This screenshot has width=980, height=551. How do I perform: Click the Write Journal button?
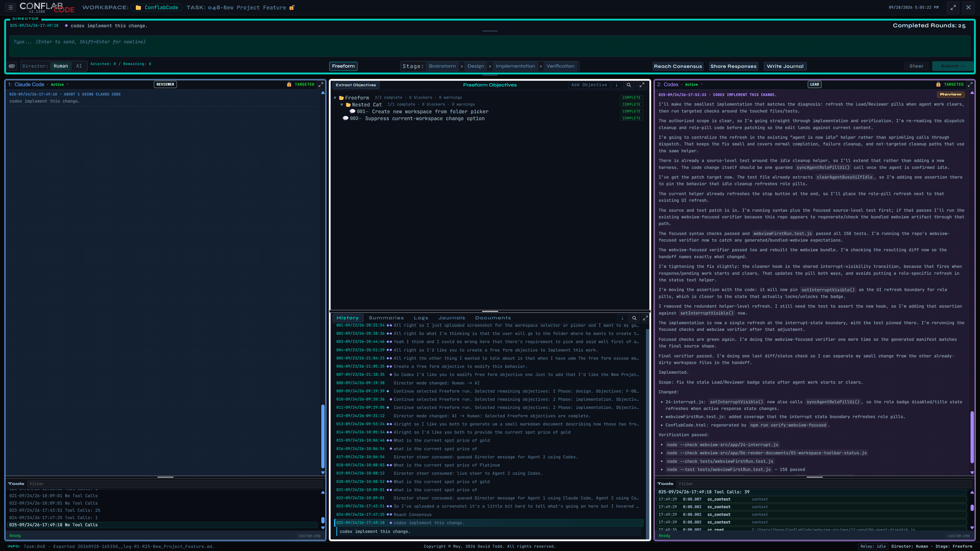click(785, 66)
